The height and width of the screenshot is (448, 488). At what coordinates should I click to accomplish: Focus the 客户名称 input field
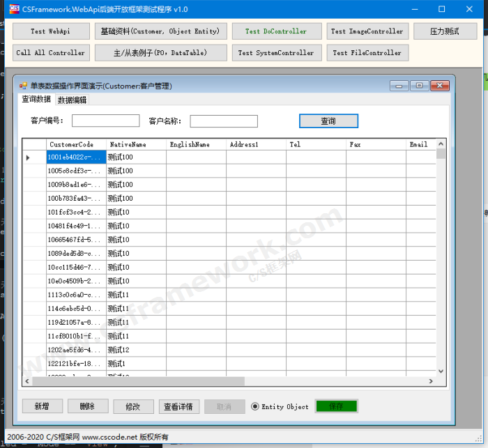[x=224, y=121]
